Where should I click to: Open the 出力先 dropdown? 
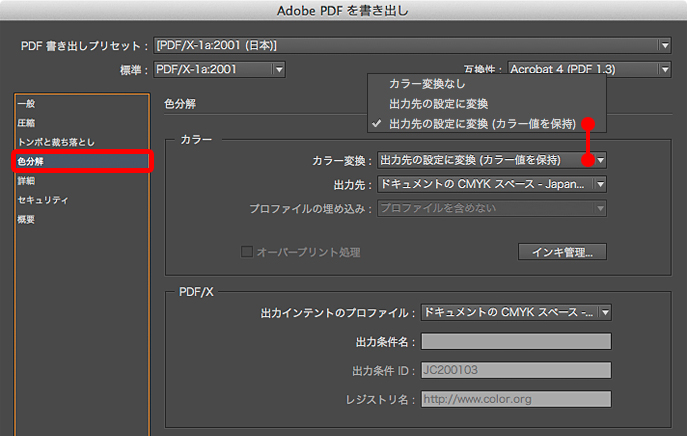click(492, 184)
